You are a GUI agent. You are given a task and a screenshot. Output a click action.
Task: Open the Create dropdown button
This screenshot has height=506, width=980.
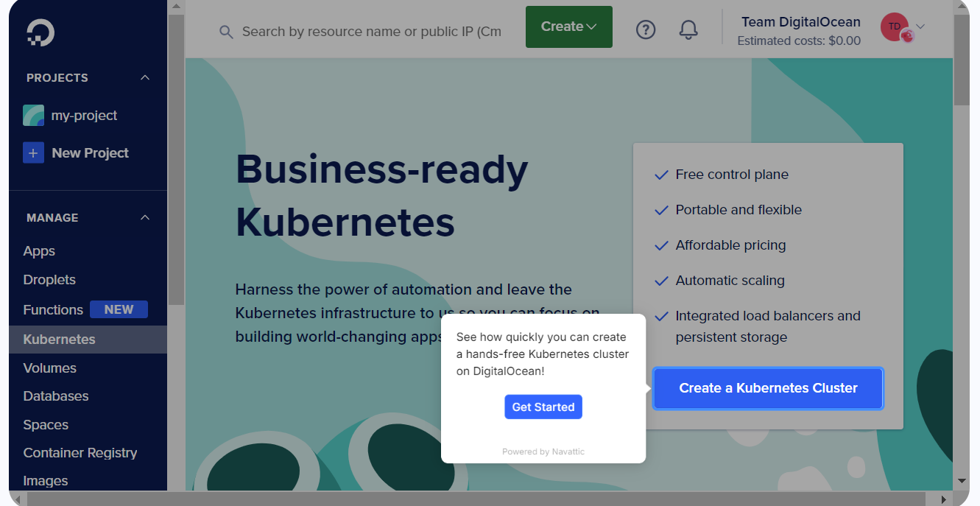(569, 27)
